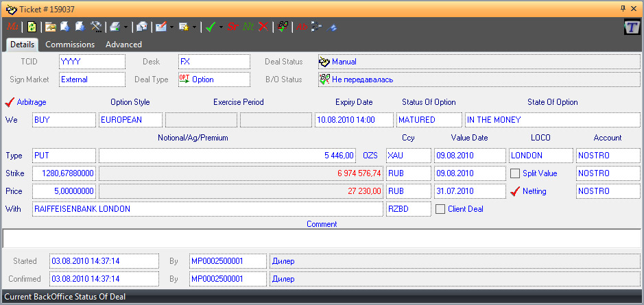Click the Option Style field showing EUROPEAN
Viewport: 644px width, 305px height.
pyautogui.click(x=130, y=120)
